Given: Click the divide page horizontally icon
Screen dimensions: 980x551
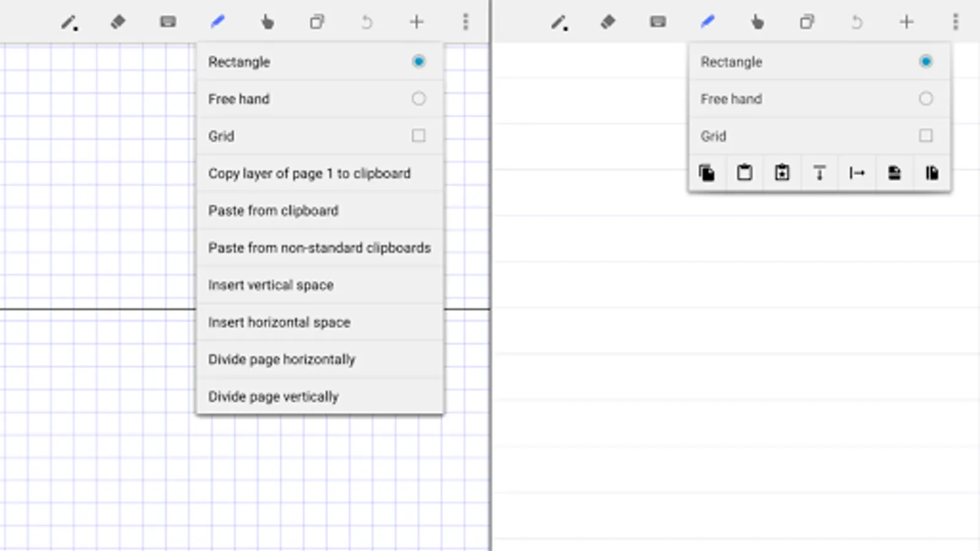Looking at the screenshot, I should coord(894,173).
